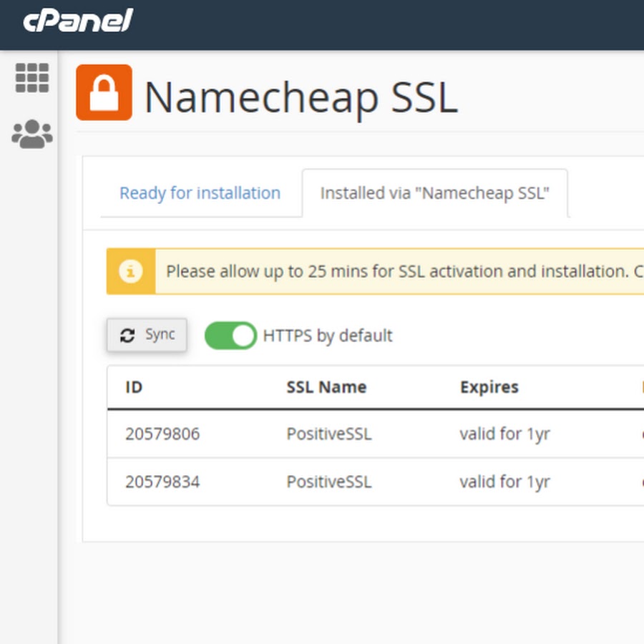Image resolution: width=644 pixels, height=644 pixels.
Task: Open the Home grid icon in sidebar
Action: click(32, 77)
